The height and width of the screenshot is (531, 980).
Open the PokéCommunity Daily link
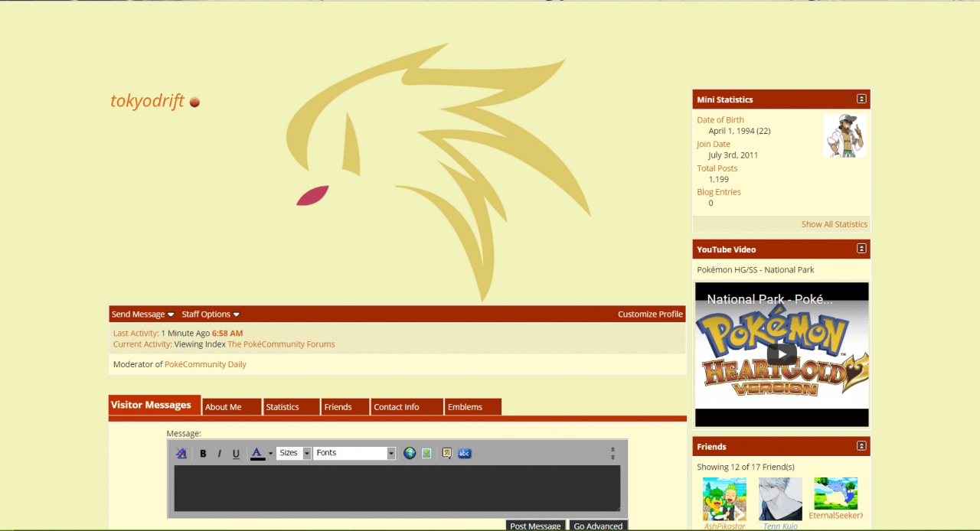(205, 364)
